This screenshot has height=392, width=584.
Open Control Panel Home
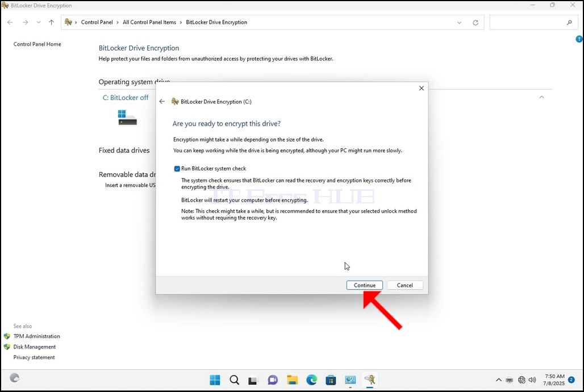(37, 44)
